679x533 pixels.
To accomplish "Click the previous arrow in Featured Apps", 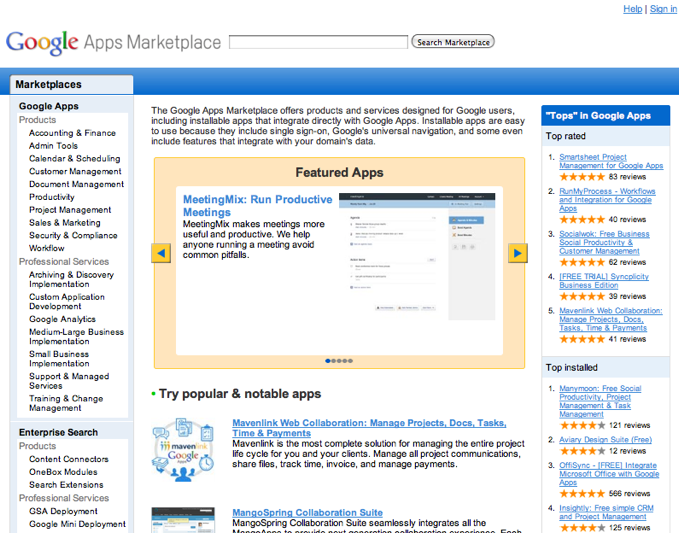I will pos(161,253).
